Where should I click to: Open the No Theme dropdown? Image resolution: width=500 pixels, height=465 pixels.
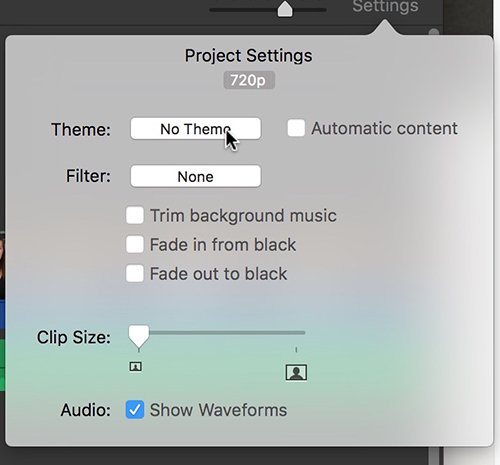pos(196,129)
